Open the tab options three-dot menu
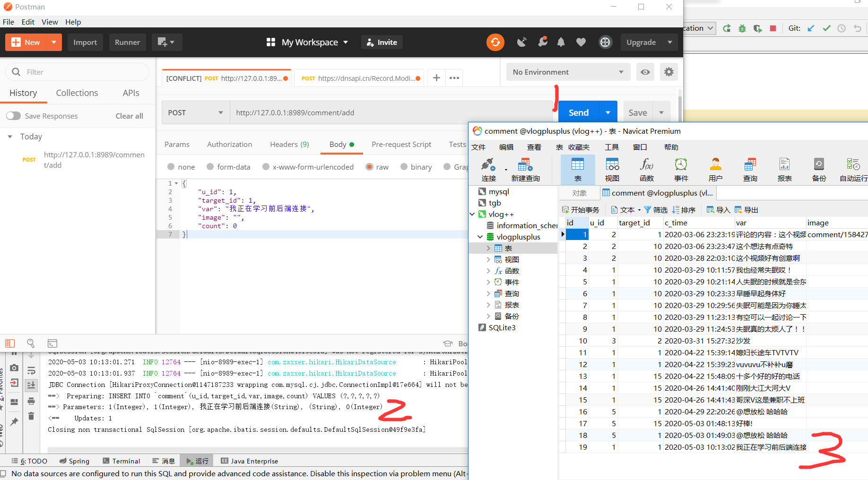This screenshot has height=480, width=868. click(454, 78)
